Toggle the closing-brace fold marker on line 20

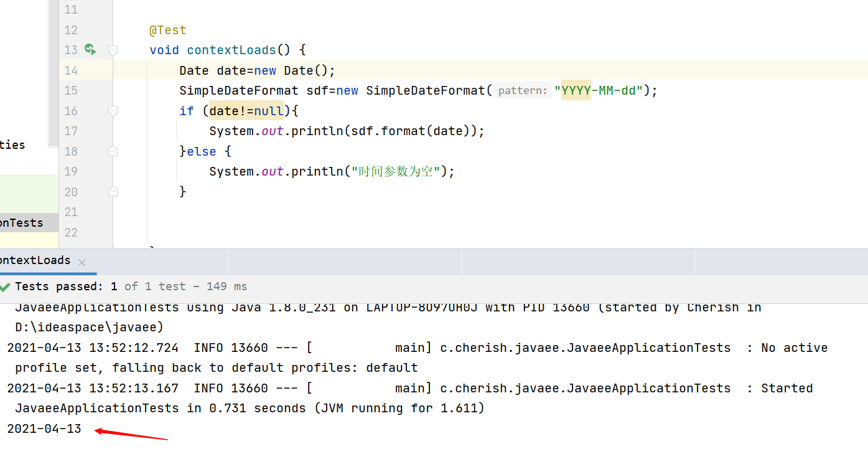[x=113, y=192]
